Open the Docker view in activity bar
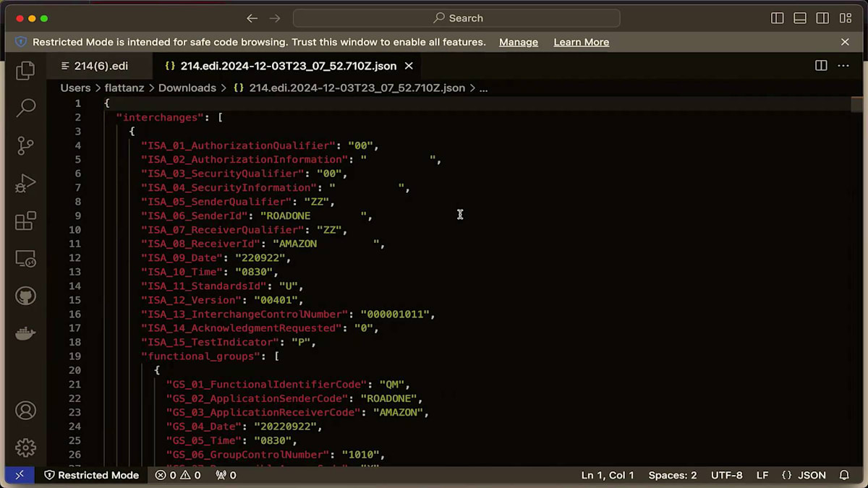The width and height of the screenshot is (868, 488). (x=25, y=334)
